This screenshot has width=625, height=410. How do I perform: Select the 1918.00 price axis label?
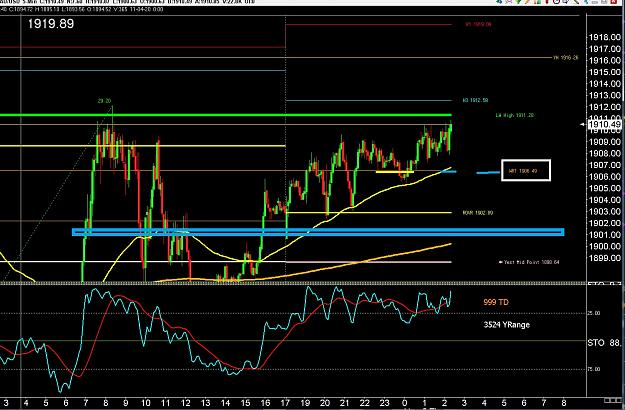point(605,37)
